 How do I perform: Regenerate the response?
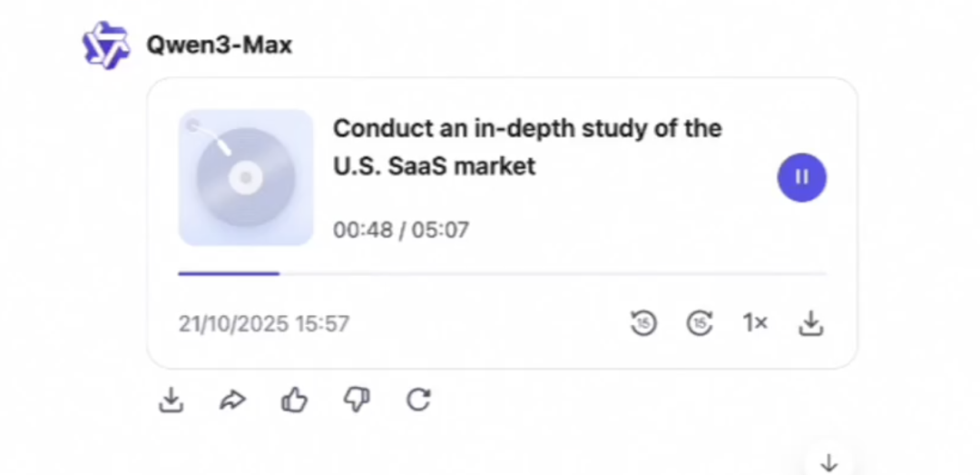point(418,401)
